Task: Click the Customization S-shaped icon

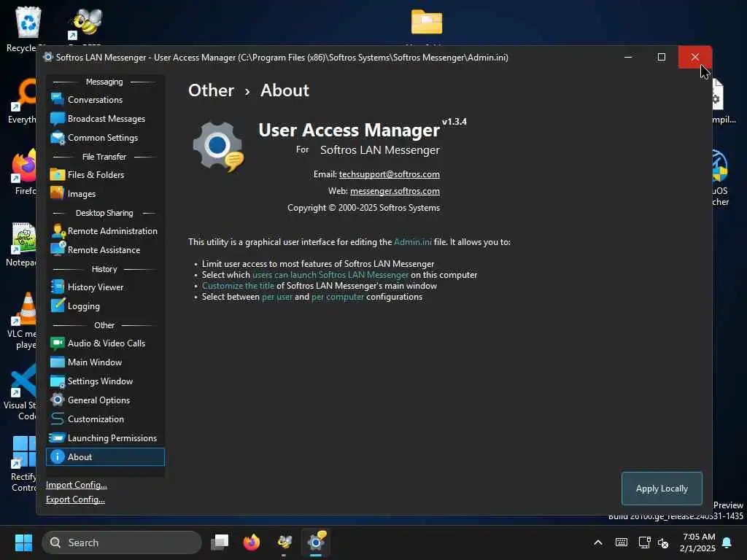Action: click(x=57, y=419)
